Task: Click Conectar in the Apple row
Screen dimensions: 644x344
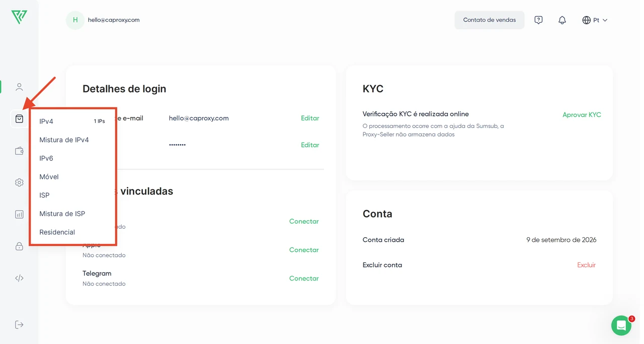Action: tap(304, 250)
